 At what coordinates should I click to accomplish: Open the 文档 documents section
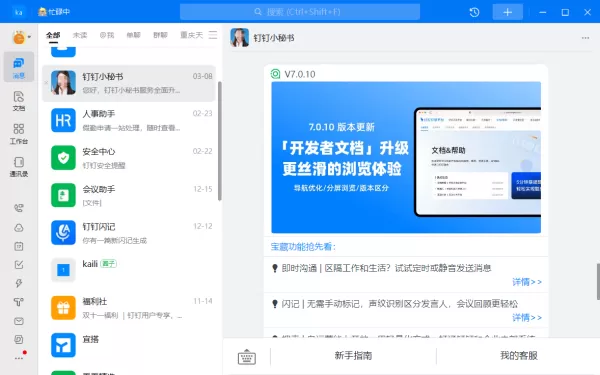pyautogui.click(x=19, y=101)
